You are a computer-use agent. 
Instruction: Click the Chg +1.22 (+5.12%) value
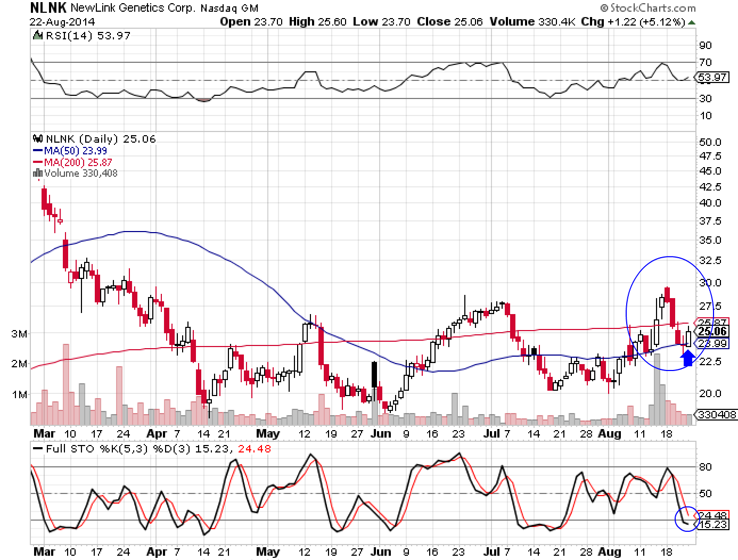pos(633,22)
